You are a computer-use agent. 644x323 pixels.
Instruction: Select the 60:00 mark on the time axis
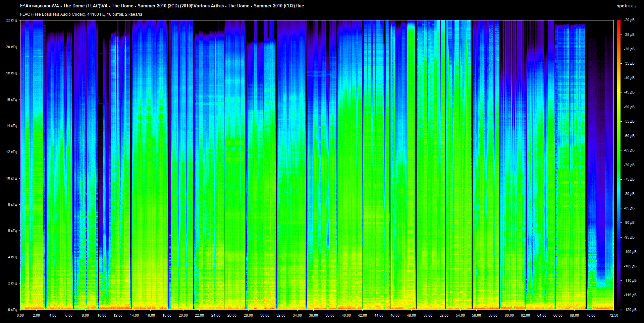[x=509, y=315]
